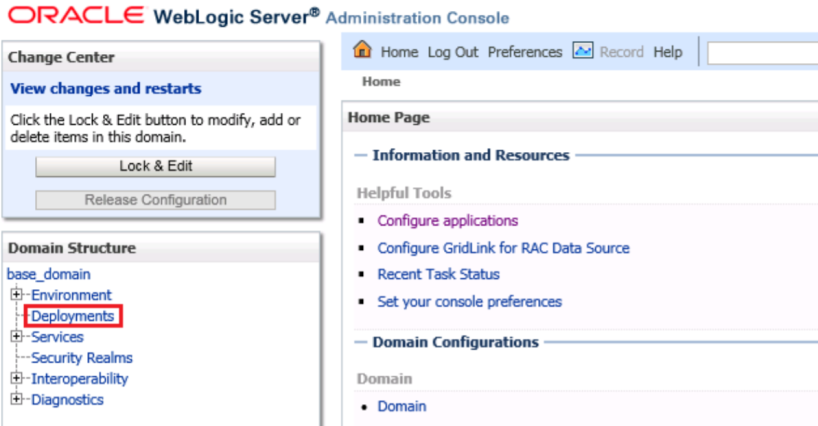Open Configure GridLink for RAC Data Source

[x=503, y=248]
